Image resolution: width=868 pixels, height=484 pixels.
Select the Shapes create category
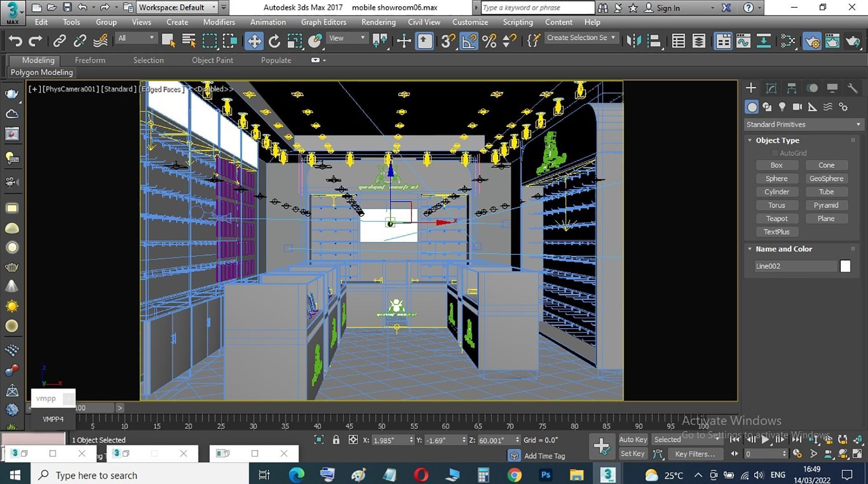point(767,107)
